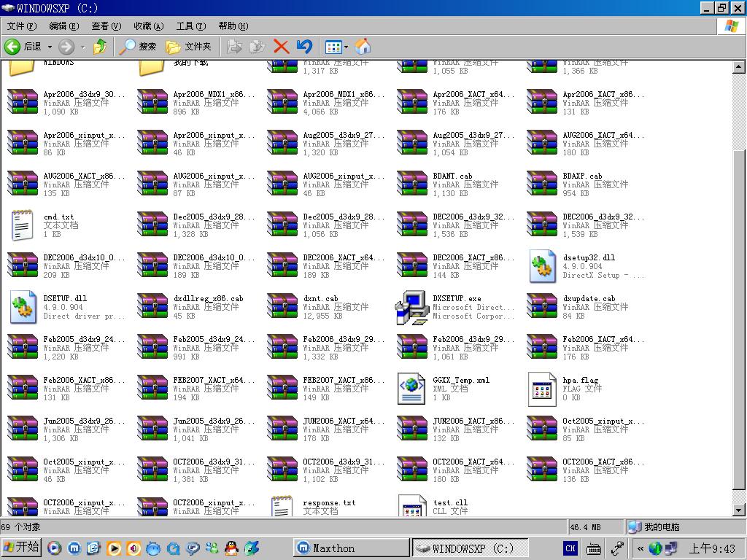Click the Move To toolbar icon
747x560 pixels.
click(x=234, y=47)
